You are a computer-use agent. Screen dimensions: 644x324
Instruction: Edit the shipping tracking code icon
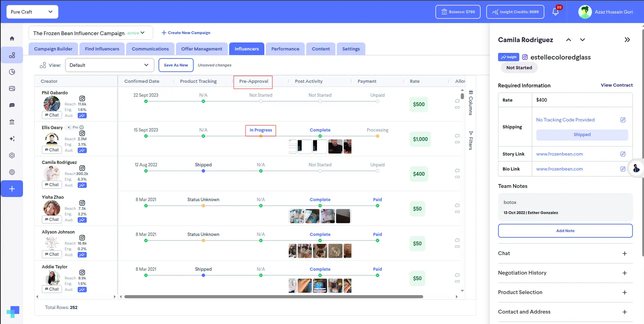pyautogui.click(x=623, y=120)
